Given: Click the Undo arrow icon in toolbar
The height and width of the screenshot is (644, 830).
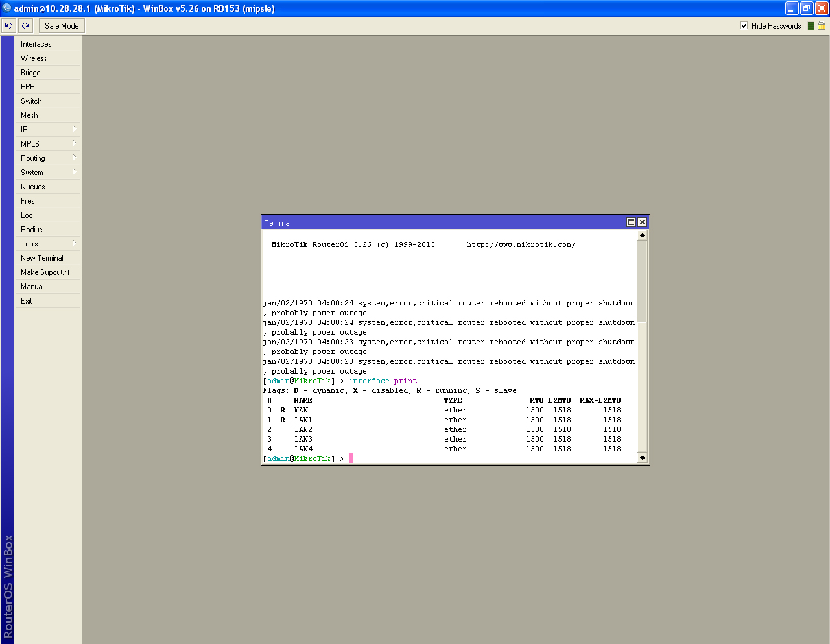Looking at the screenshot, I should pyautogui.click(x=9, y=26).
